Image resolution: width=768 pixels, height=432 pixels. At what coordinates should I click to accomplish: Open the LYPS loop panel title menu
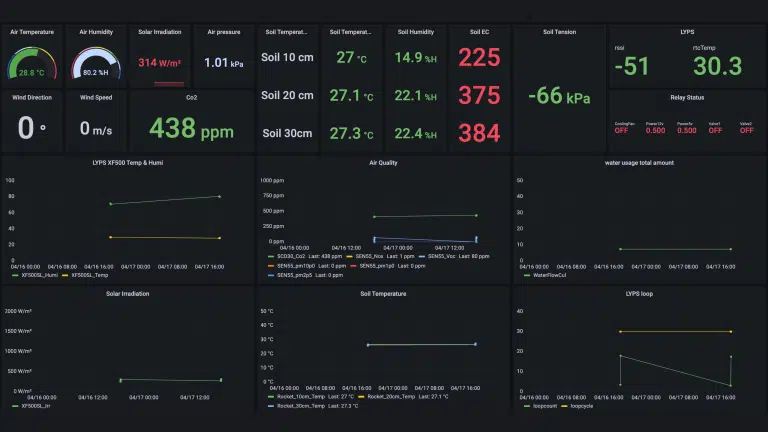coord(639,294)
